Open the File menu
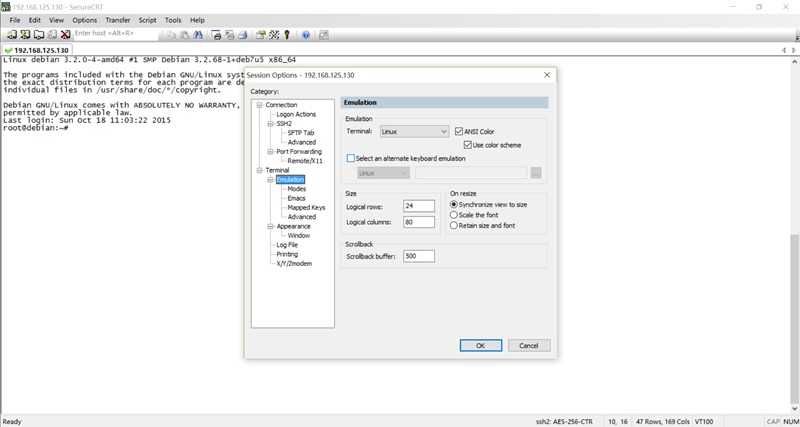This screenshot has height=427, width=800. 15,20
